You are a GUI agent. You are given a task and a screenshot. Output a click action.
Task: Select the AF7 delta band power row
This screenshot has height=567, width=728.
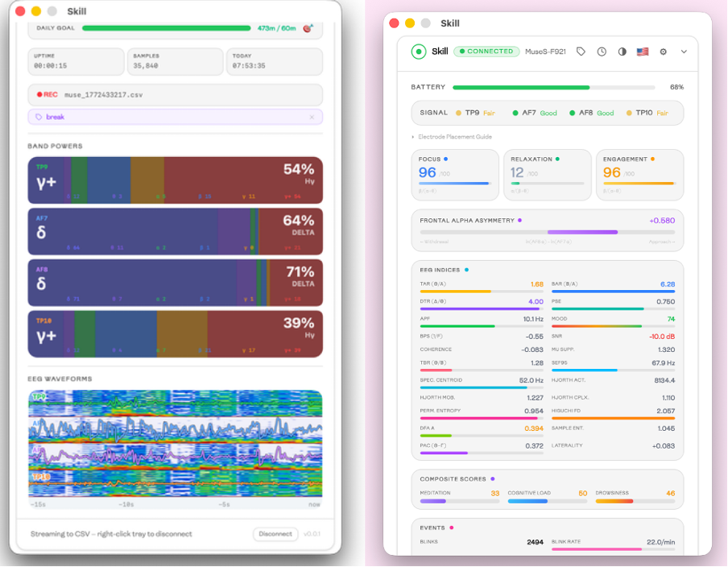pos(175,231)
